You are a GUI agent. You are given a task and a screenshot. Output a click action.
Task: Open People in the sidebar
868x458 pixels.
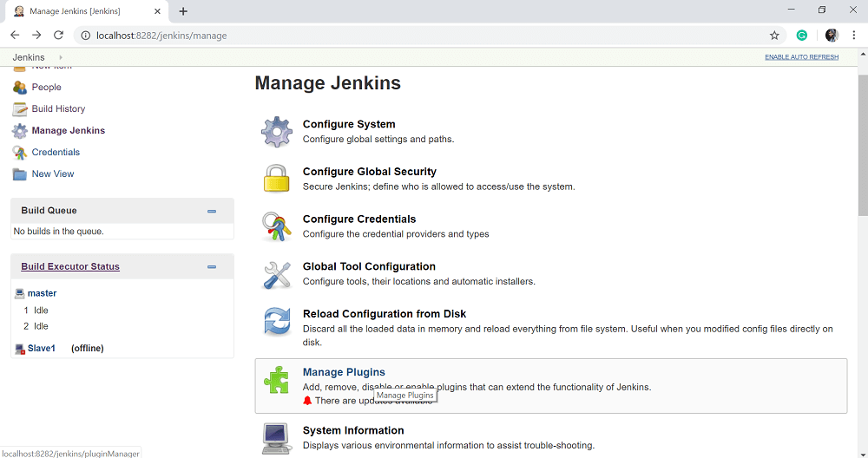pyautogui.click(x=47, y=88)
